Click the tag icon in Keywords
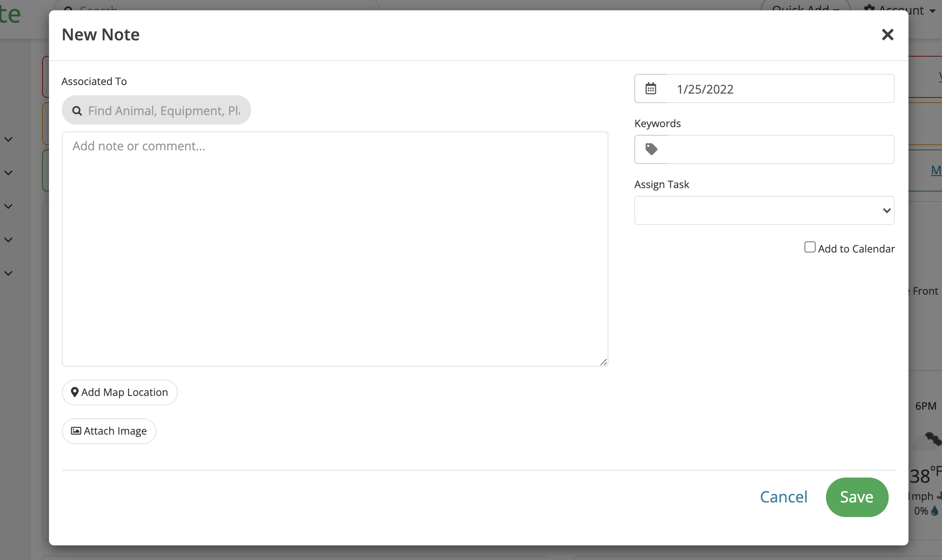 point(651,149)
